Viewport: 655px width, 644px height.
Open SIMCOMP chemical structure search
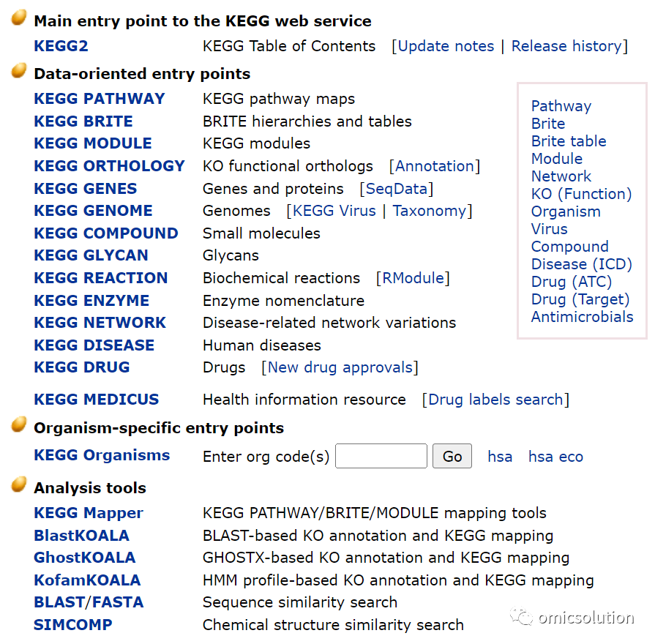(72, 625)
